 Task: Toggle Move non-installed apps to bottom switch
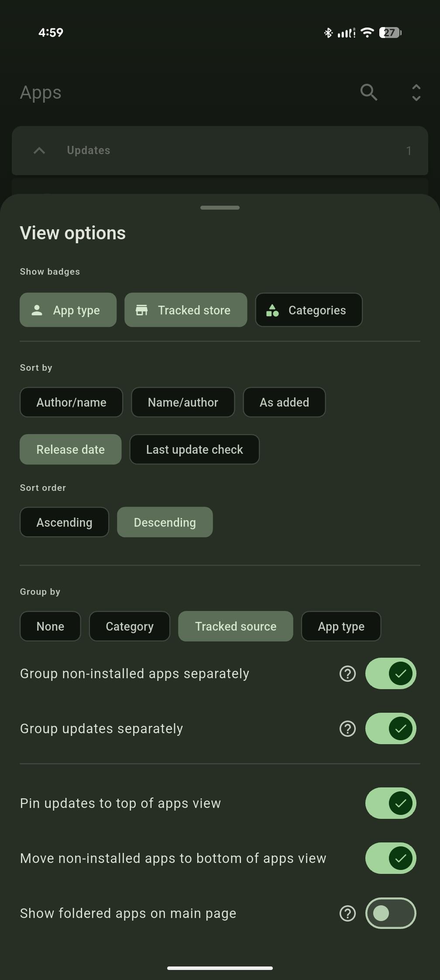pos(391,858)
